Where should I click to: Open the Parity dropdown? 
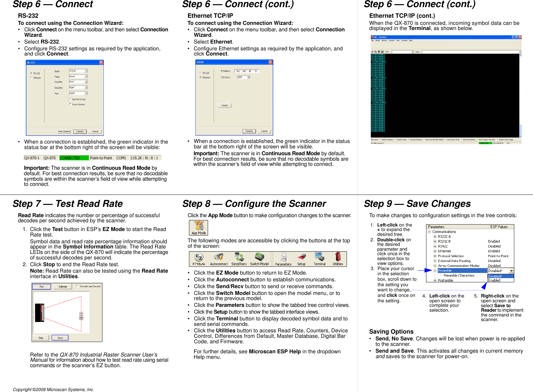pyautogui.click(x=86, y=76)
